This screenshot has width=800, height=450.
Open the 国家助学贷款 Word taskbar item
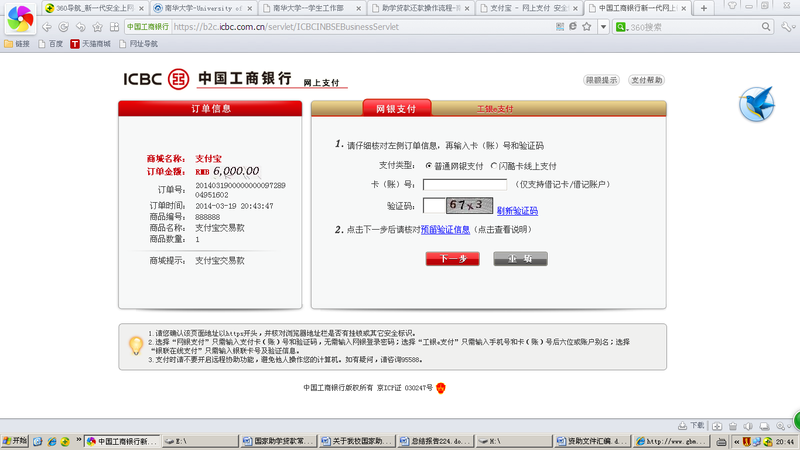tap(278, 441)
